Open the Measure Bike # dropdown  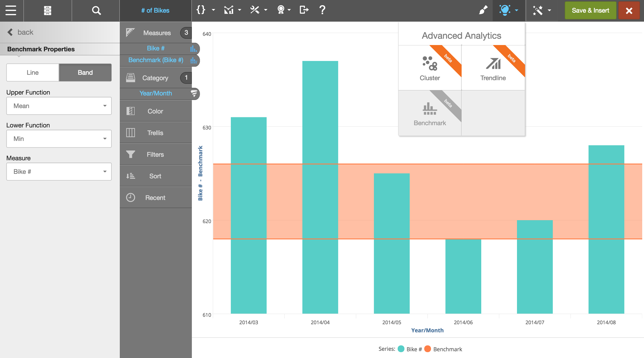[59, 172]
